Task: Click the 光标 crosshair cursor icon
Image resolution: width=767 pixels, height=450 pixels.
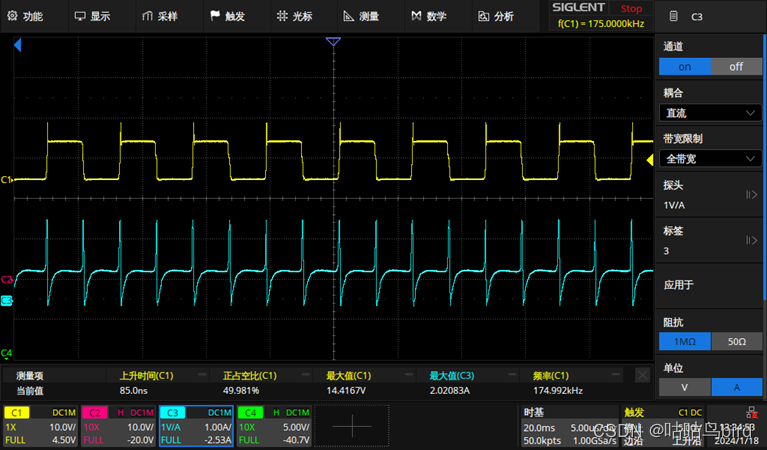Action: pos(282,16)
